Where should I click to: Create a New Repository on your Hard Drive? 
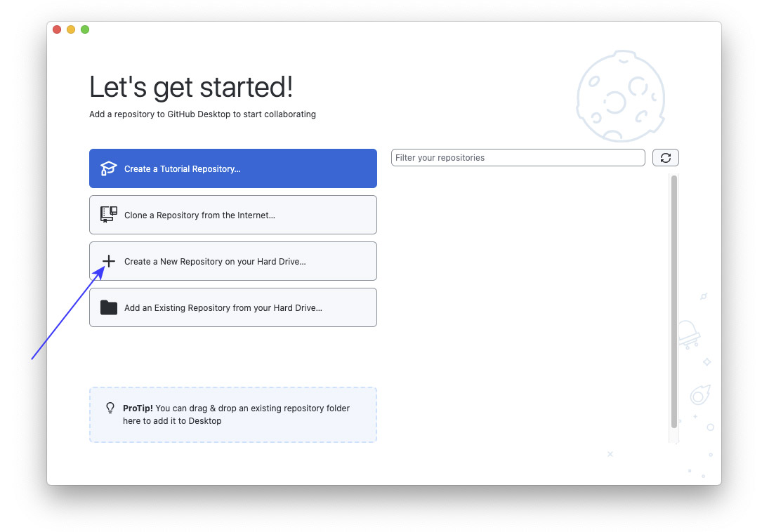coord(233,261)
